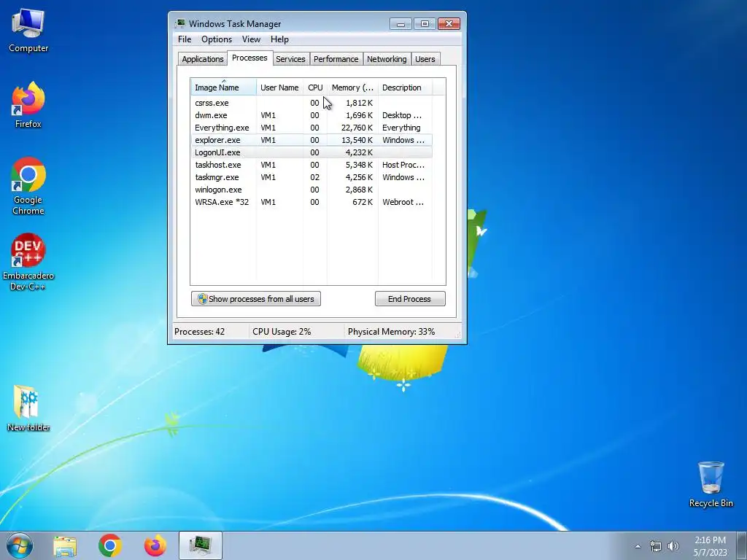Click the taskbar clock showing 2:16 PM
This screenshot has width=747, height=560.
pyautogui.click(x=710, y=540)
